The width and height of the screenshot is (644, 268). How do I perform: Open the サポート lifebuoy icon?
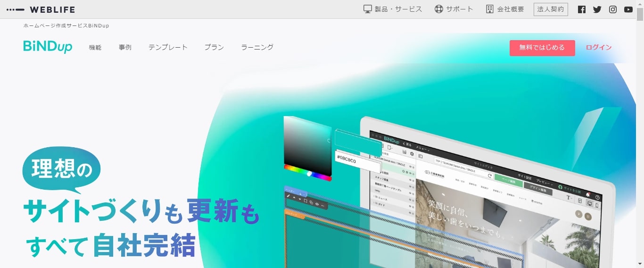[x=439, y=9]
